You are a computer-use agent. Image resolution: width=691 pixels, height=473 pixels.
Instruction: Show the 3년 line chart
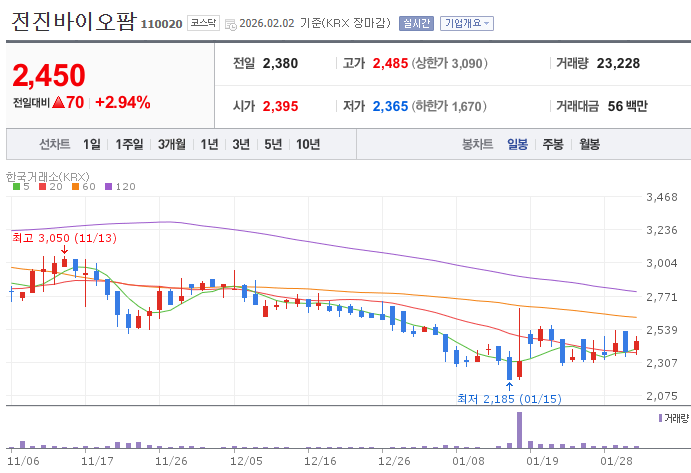click(241, 144)
